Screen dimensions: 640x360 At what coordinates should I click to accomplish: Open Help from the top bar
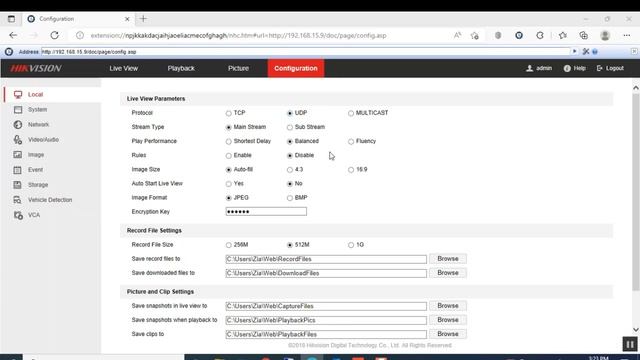pyautogui.click(x=575, y=68)
